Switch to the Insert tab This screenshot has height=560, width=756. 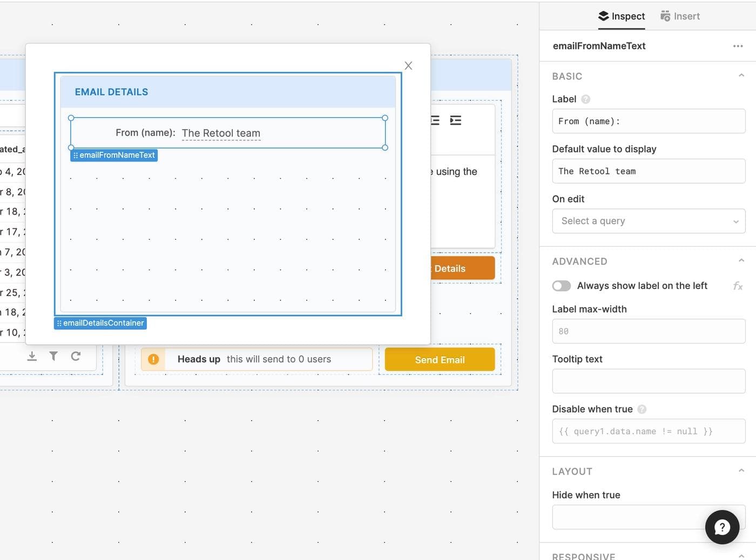pos(680,16)
